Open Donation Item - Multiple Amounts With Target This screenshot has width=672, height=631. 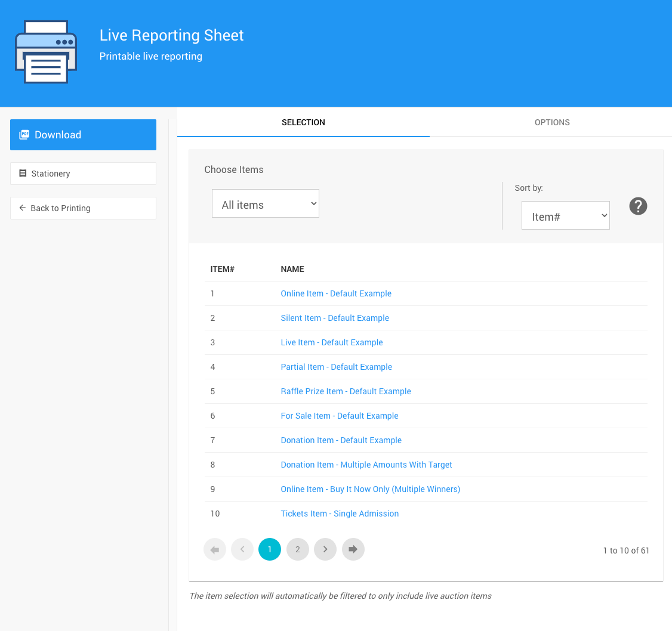point(366,465)
